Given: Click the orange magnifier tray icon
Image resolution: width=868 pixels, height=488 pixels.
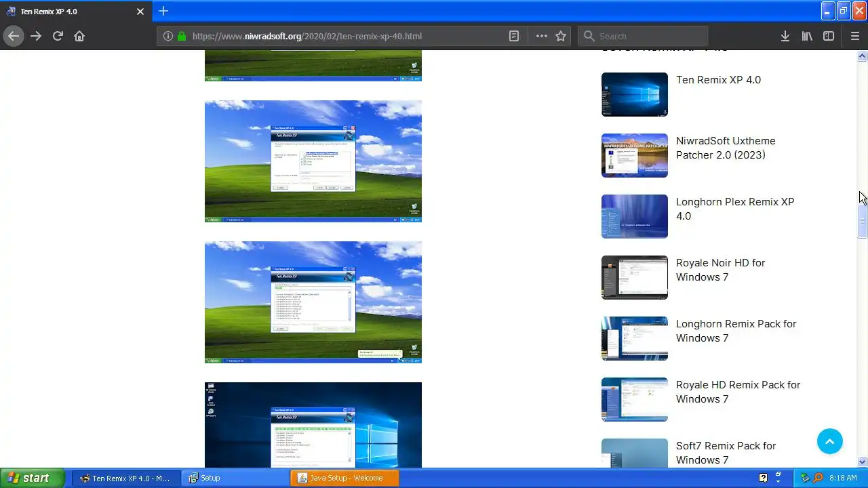Looking at the screenshot, I should (x=818, y=478).
